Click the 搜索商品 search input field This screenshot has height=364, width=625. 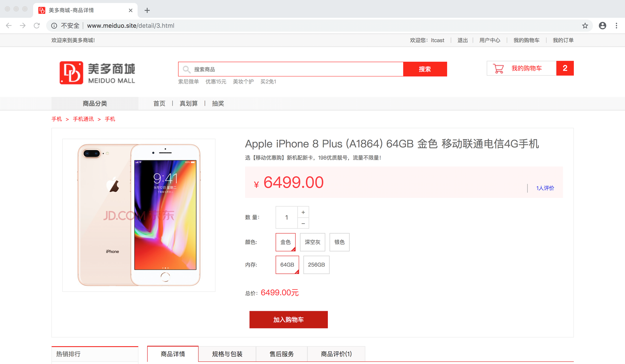[291, 69]
